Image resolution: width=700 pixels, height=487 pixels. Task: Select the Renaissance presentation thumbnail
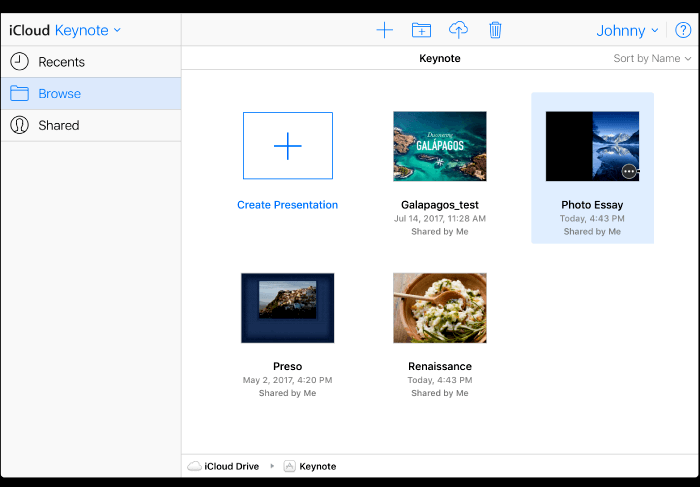[x=440, y=308]
